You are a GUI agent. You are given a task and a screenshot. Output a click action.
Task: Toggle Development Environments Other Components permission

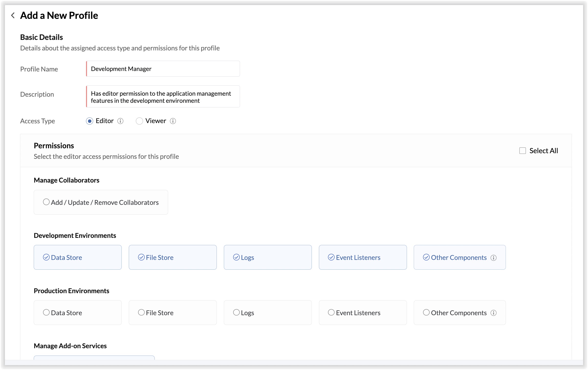point(426,257)
